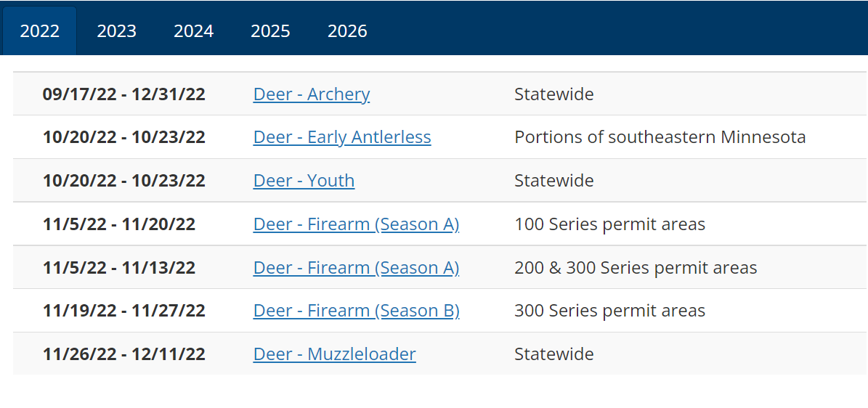Open the Deer - Archery link
This screenshot has height=408, width=868.
coord(311,94)
